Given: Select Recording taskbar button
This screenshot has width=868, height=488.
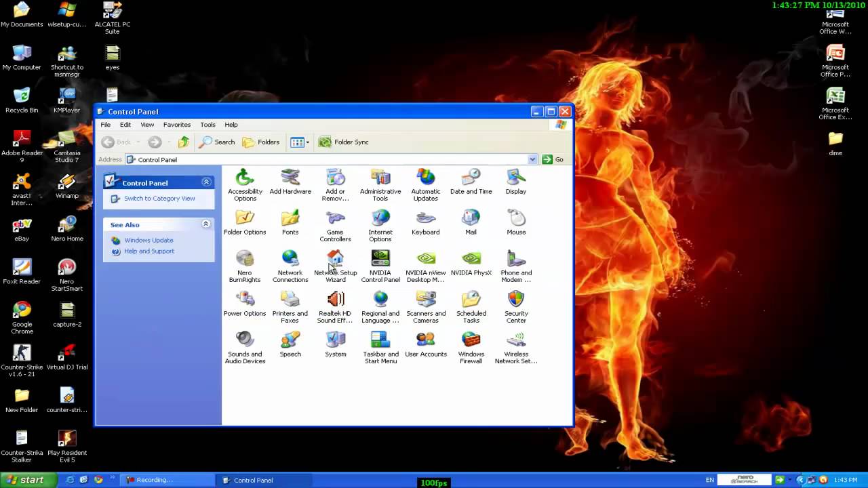Looking at the screenshot, I should 167,480.
